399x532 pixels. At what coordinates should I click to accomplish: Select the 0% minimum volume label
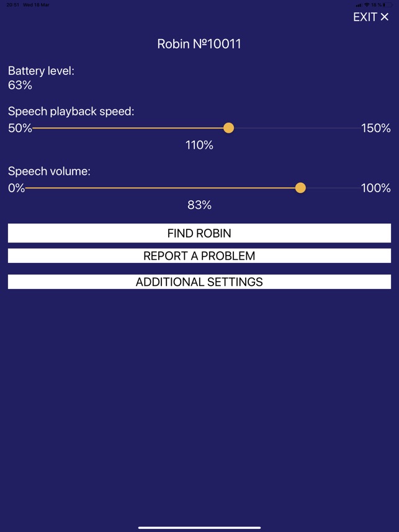(x=16, y=188)
